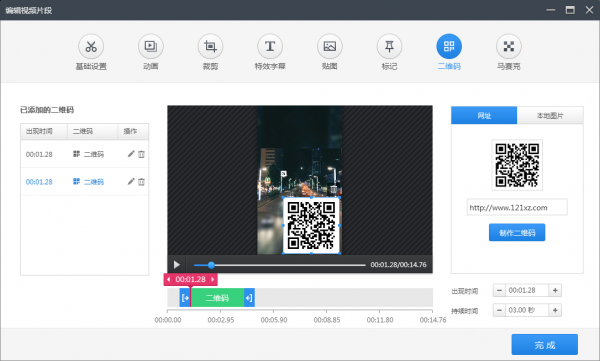The width and height of the screenshot is (600, 361).
Task: Click generated QR code preview thumbnail
Action: point(517,165)
